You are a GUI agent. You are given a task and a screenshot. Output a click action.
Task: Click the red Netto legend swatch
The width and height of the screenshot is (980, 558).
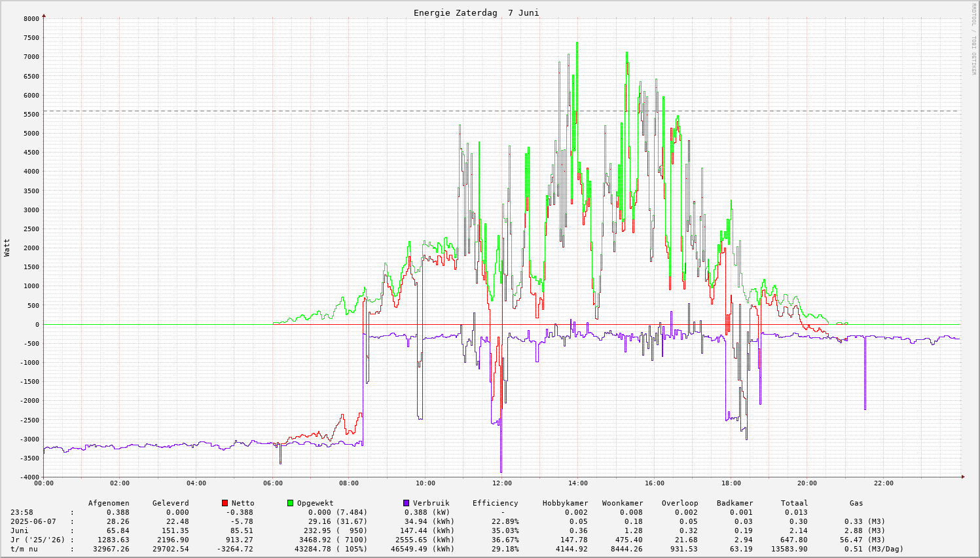point(225,503)
